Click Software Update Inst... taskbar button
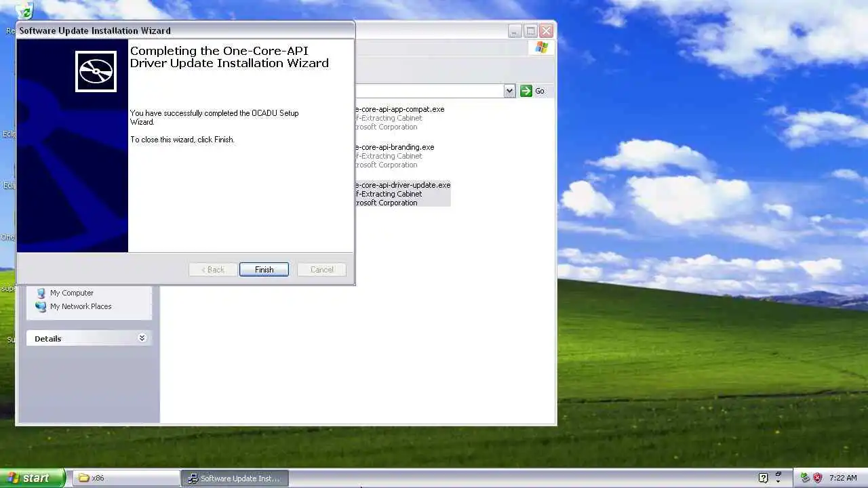The height and width of the screenshot is (488, 868). coord(235,478)
